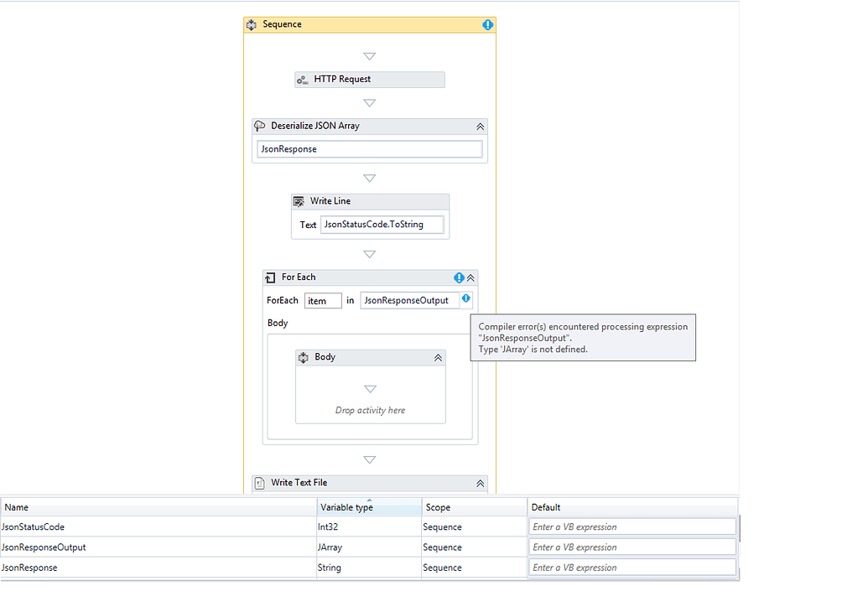This screenshot has height=591, width=868.
Task: Collapse the Deserialize JSON Array activity
Action: pos(480,126)
